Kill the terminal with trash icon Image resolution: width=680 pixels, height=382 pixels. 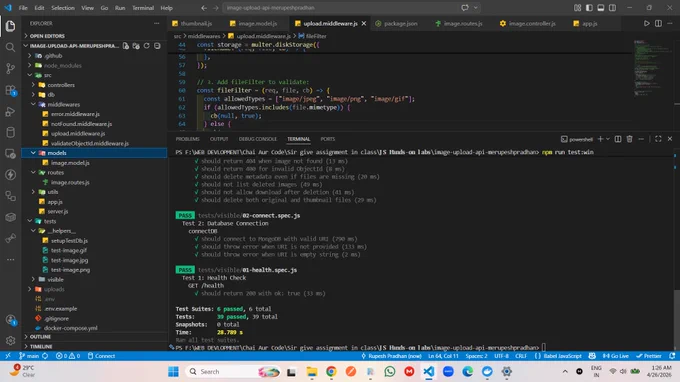pyautogui.click(x=630, y=139)
